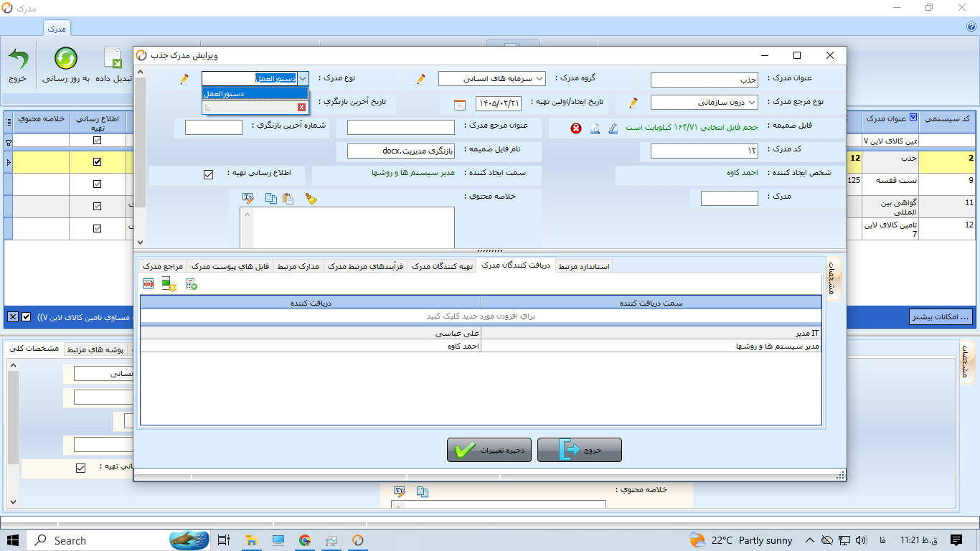Viewport: 980px width, 551px height.
Task: Toggle the filter enabled checkbox in blue bar
Action: click(27, 316)
